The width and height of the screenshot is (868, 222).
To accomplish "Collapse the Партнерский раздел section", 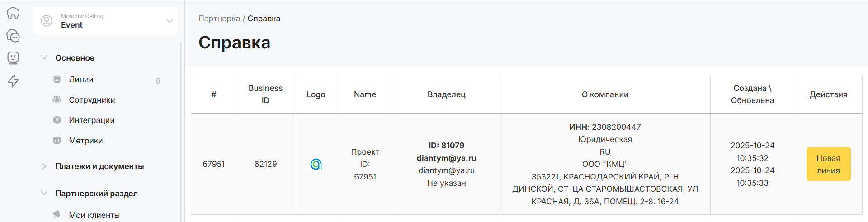I will [44, 193].
